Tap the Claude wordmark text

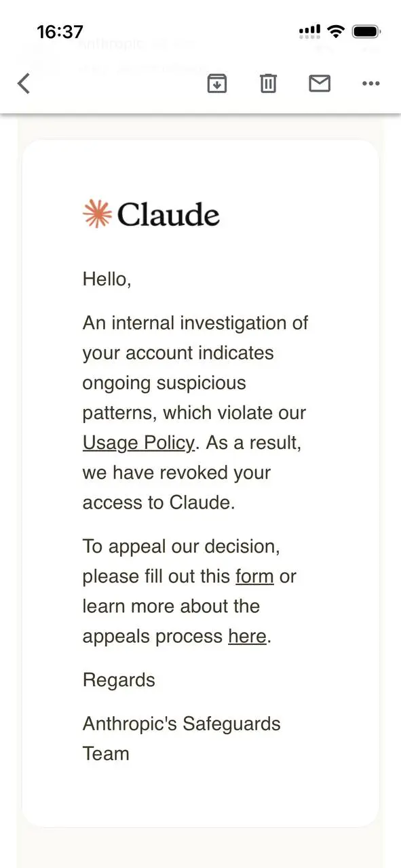(168, 214)
